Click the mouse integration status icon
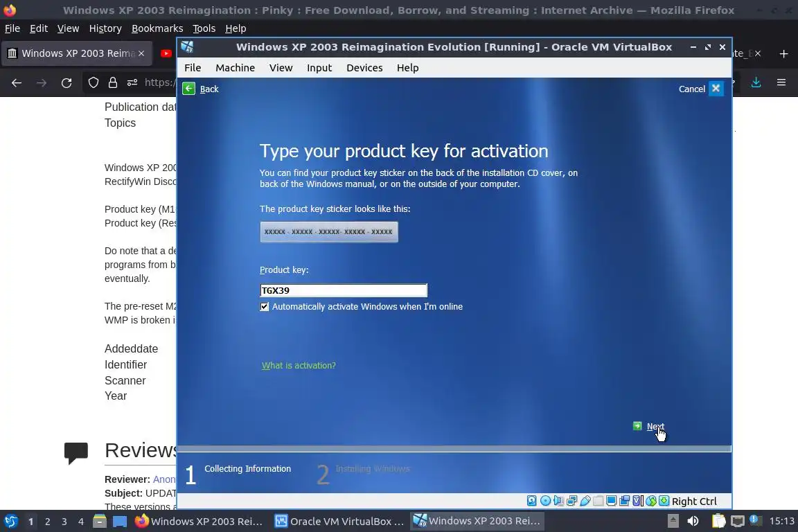Viewport: 798px width, 532px height. coord(651,501)
